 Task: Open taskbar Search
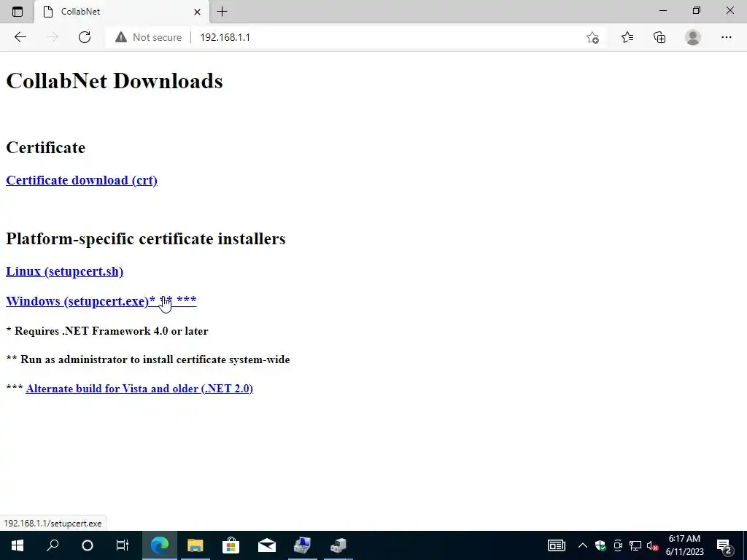tap(53, 545)
